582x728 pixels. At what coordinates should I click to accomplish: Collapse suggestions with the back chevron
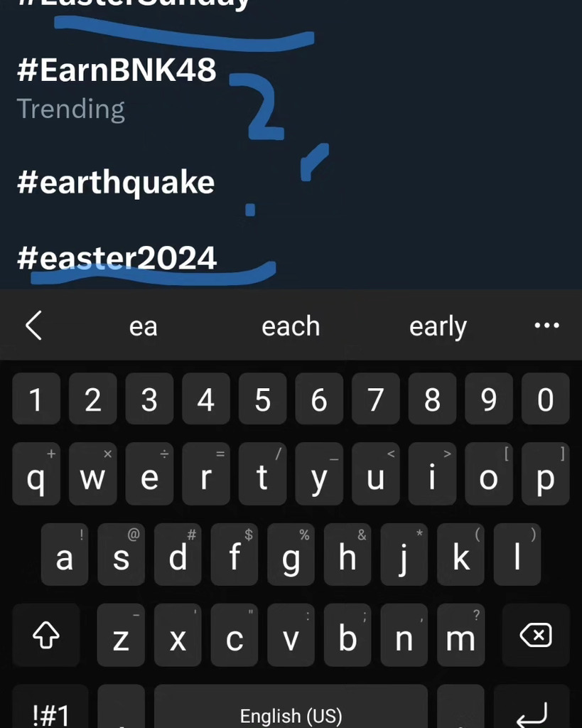(34, 326)
